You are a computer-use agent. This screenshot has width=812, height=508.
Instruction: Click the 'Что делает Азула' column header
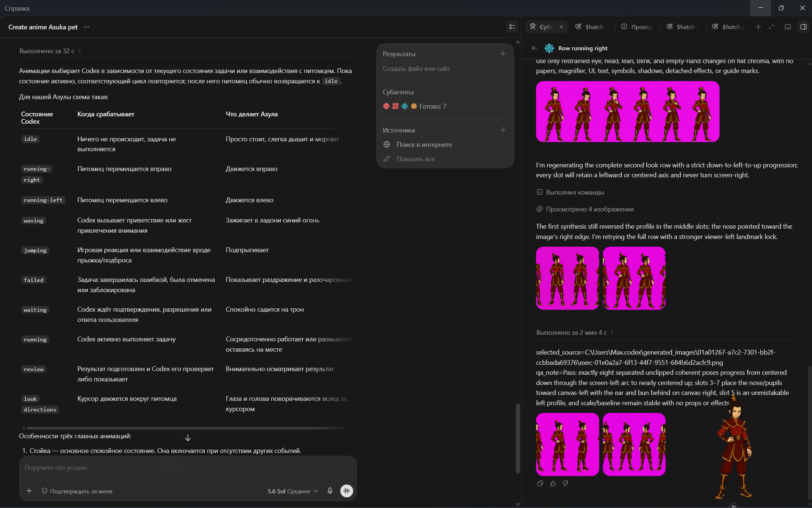[x=252, y=114]
